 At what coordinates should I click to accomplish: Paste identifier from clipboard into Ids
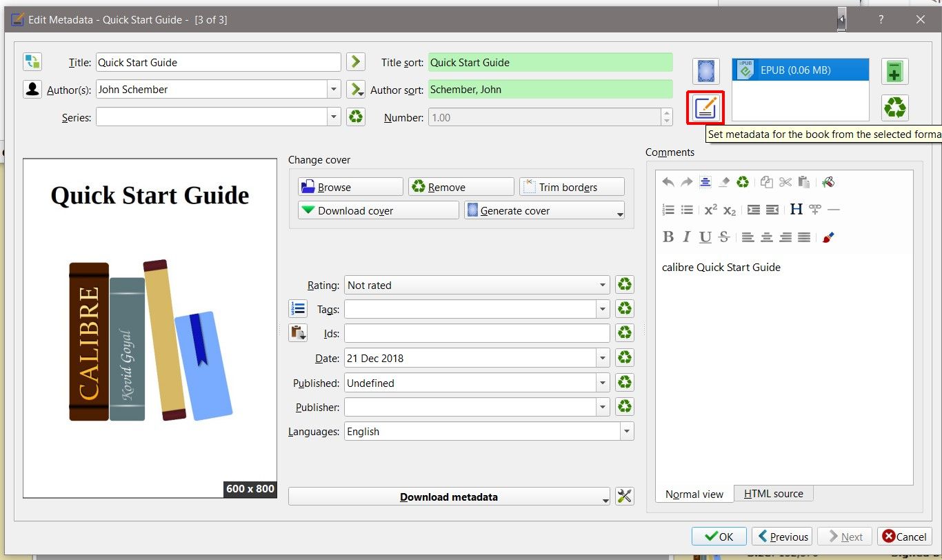298,333
